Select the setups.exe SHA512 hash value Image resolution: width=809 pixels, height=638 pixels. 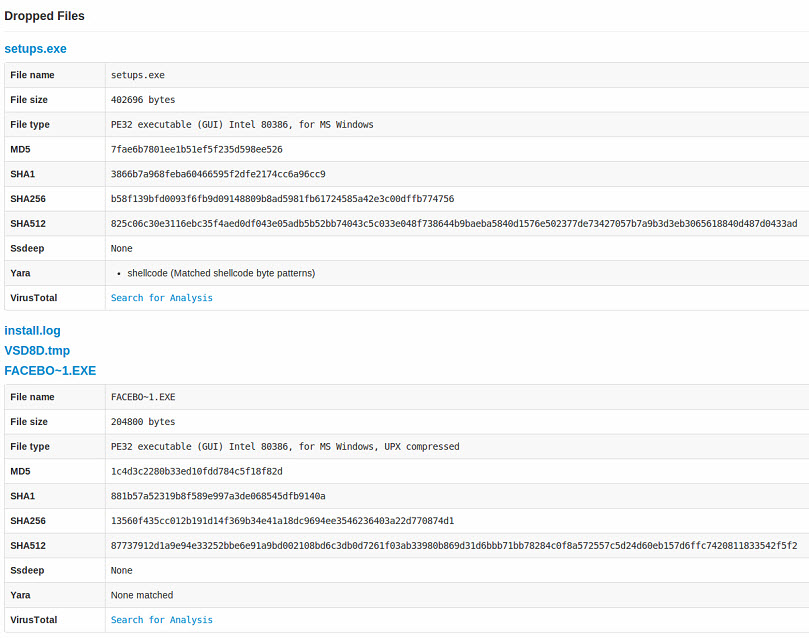point(454,223)
